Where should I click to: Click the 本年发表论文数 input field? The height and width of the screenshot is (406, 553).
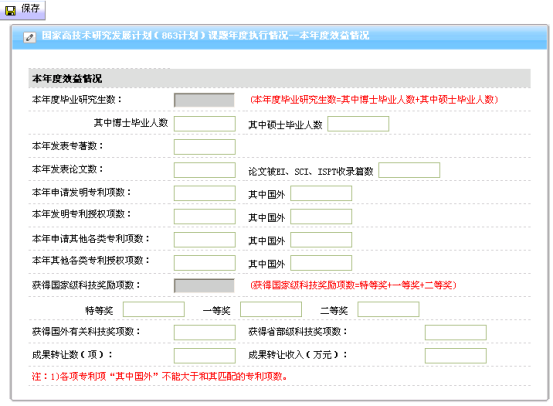pyautogui.click(x=205, y=170)
